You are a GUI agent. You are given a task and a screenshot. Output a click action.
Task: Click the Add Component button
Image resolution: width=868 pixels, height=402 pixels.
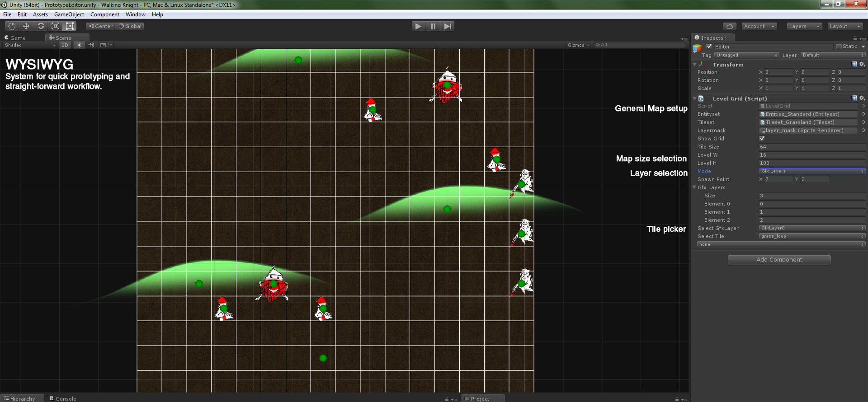[779, 260]
